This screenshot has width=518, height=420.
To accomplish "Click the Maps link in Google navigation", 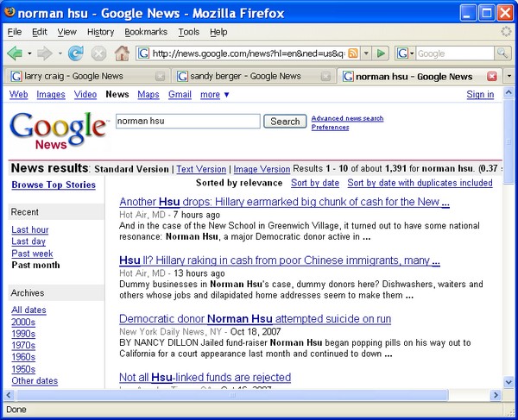I will point(148,95).
